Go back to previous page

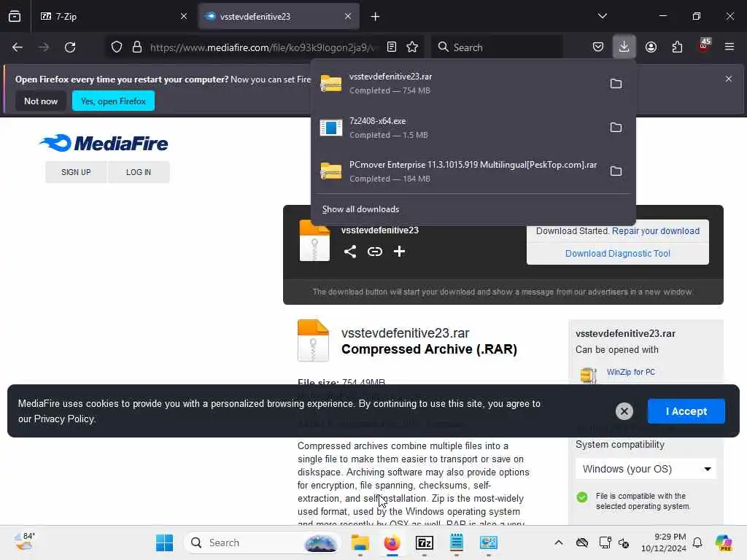coord(18,47)
